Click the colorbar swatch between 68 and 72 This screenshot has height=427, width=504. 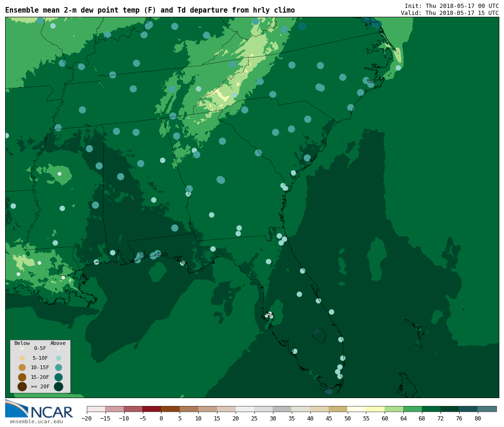[431, 409]
